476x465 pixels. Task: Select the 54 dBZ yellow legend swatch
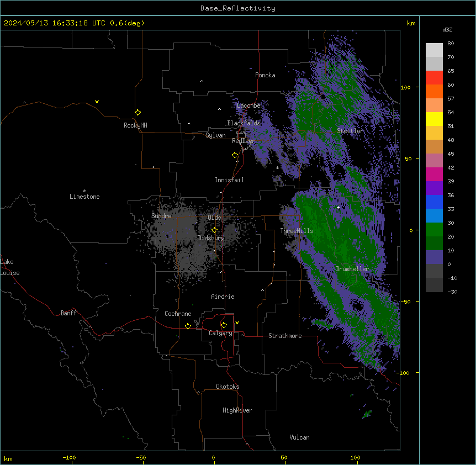434,119
